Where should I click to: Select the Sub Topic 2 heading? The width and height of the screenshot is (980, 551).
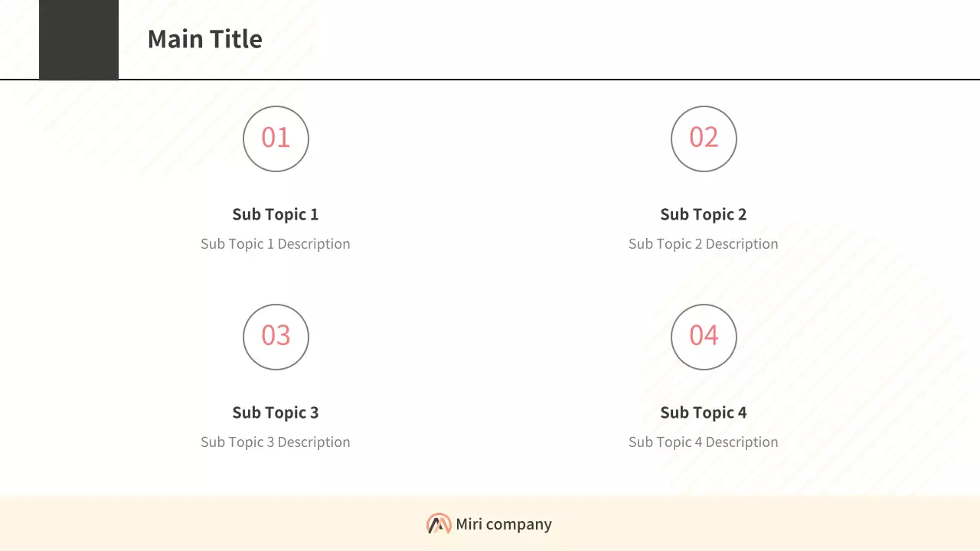(x=704, y=214)
